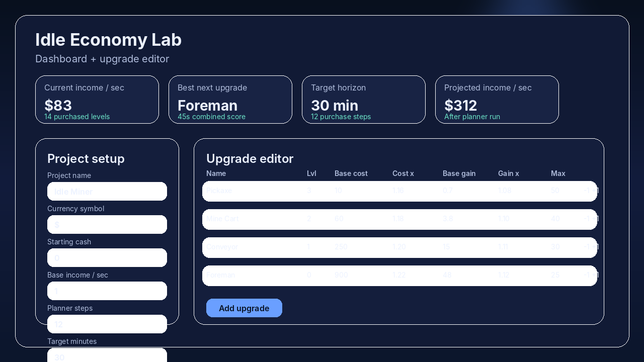
Task: Edit the Project name field
Action: (x=107, y=192)
